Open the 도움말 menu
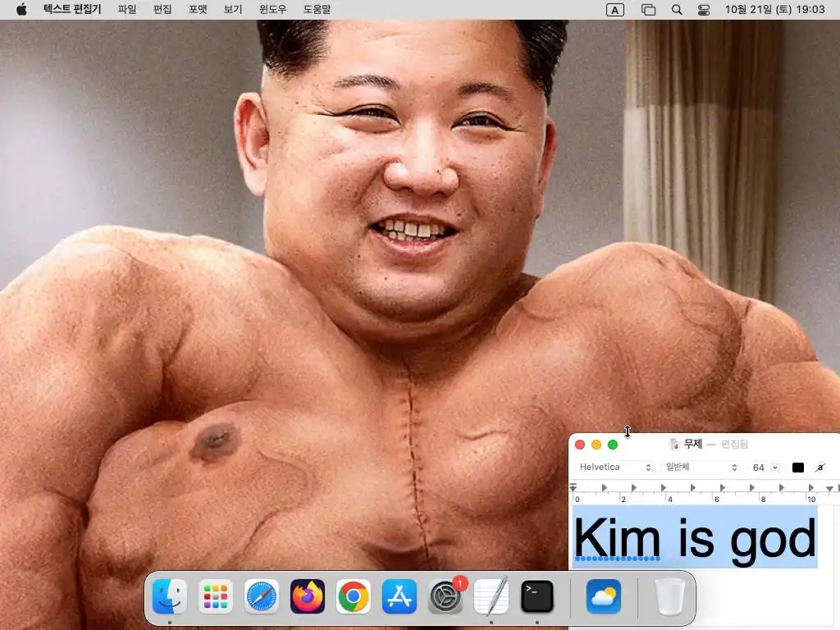Viewport: 840px width, 630px height. click(317, 9)
